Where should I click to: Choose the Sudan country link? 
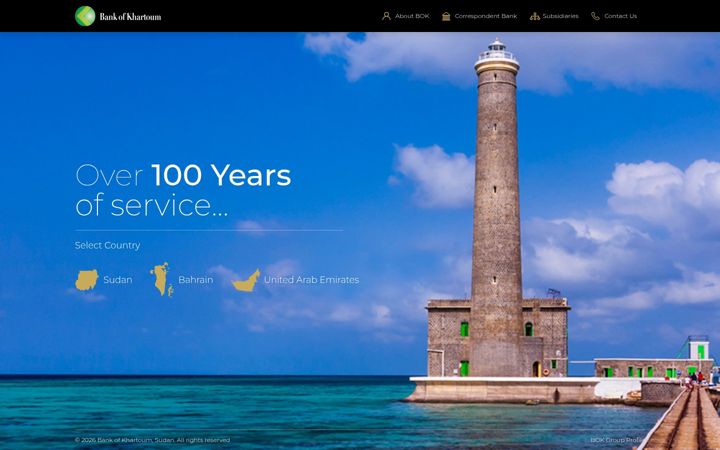[118, 280]
